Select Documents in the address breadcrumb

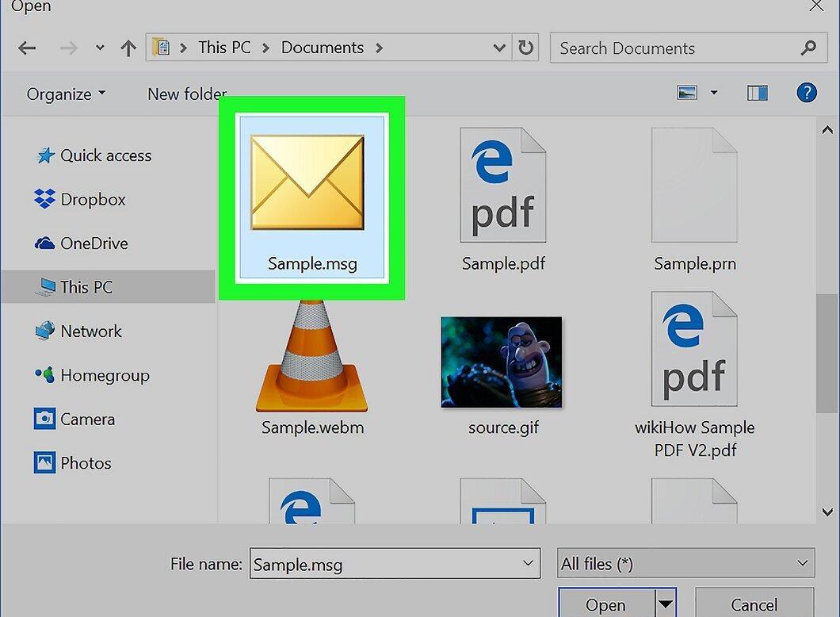(x=323, y=48)
